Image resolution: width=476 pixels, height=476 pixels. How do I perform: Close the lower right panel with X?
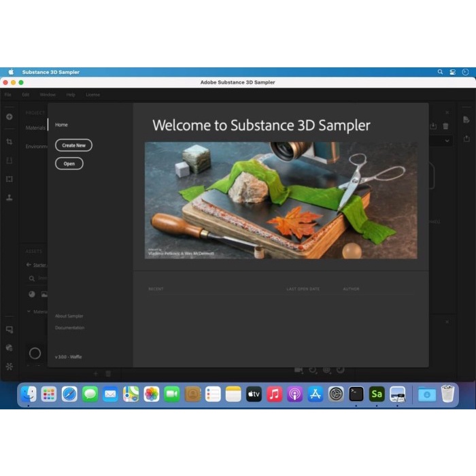click(447, 322)
